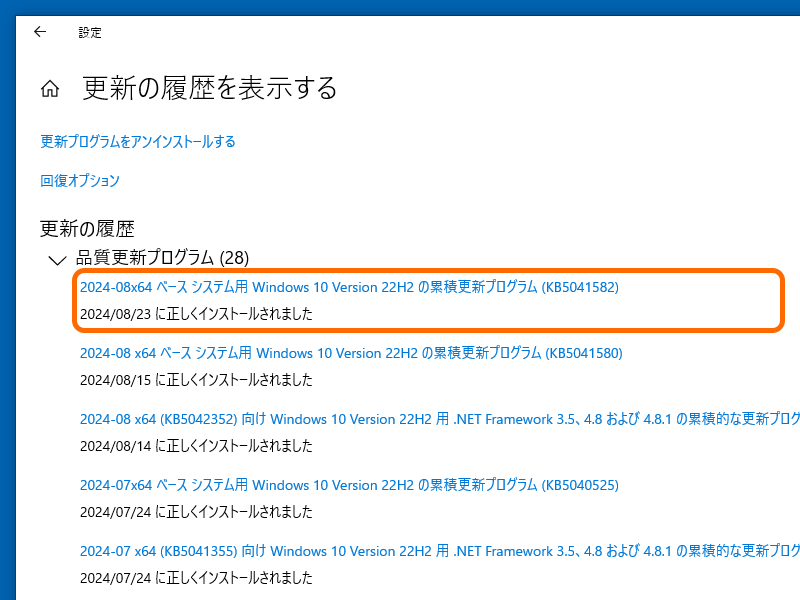Viewport: 800px width, 600px height.
Task: View details of the highlighted August 23 update
Action: click(350, 287)
